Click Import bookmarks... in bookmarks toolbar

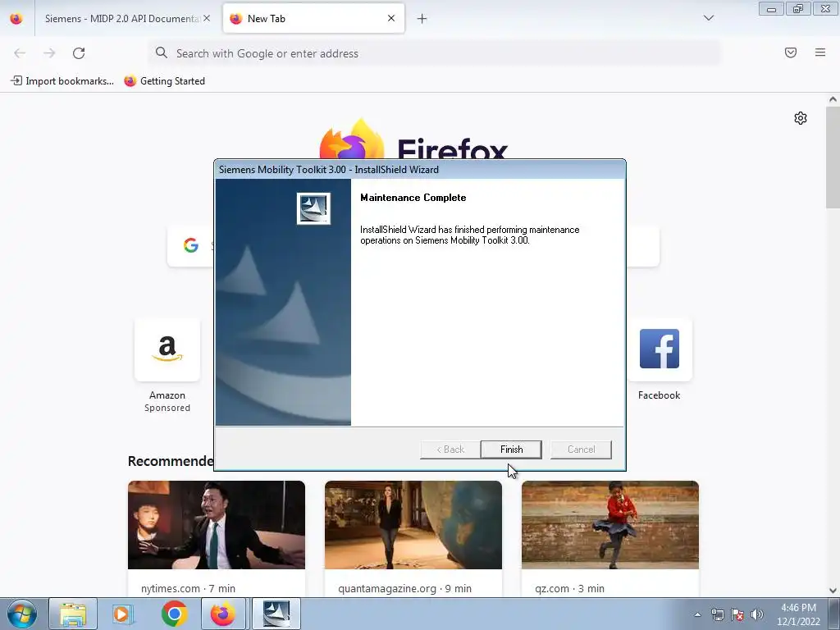pyautogui.click(x=62, y=81)
